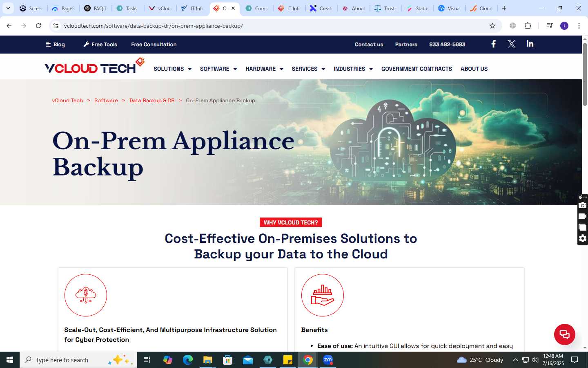Click the Windows taskbar search box

click(x=78, y=360)
